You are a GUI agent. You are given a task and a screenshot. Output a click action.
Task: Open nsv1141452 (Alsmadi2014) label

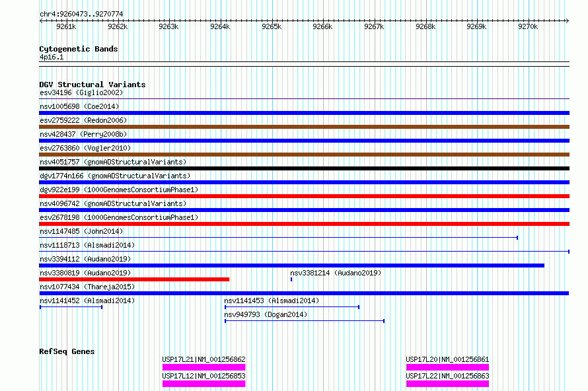pyautogui.click(x=87, y=301)
